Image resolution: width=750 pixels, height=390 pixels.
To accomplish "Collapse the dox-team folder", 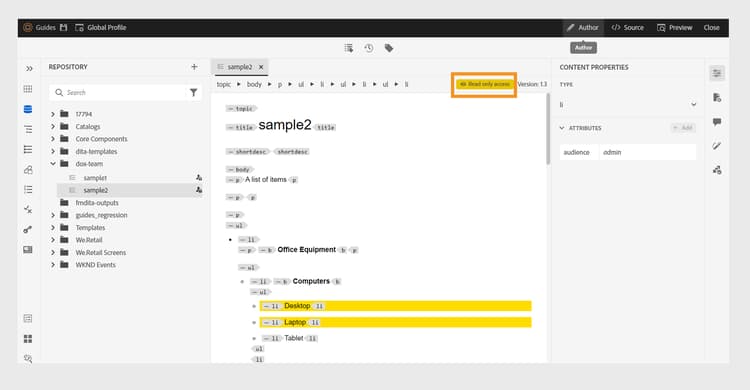I will click(x=53, y=164).
